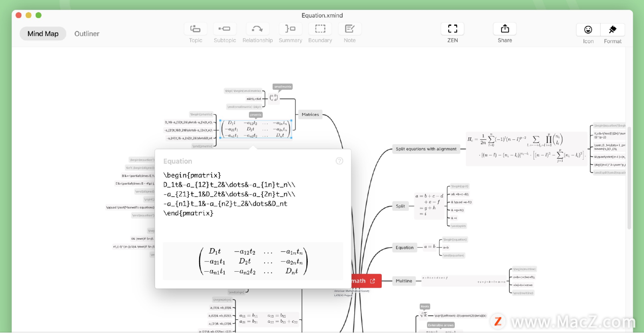Select the Matrices topic
This screenshot has width=644, height=333.
[310, 115]
